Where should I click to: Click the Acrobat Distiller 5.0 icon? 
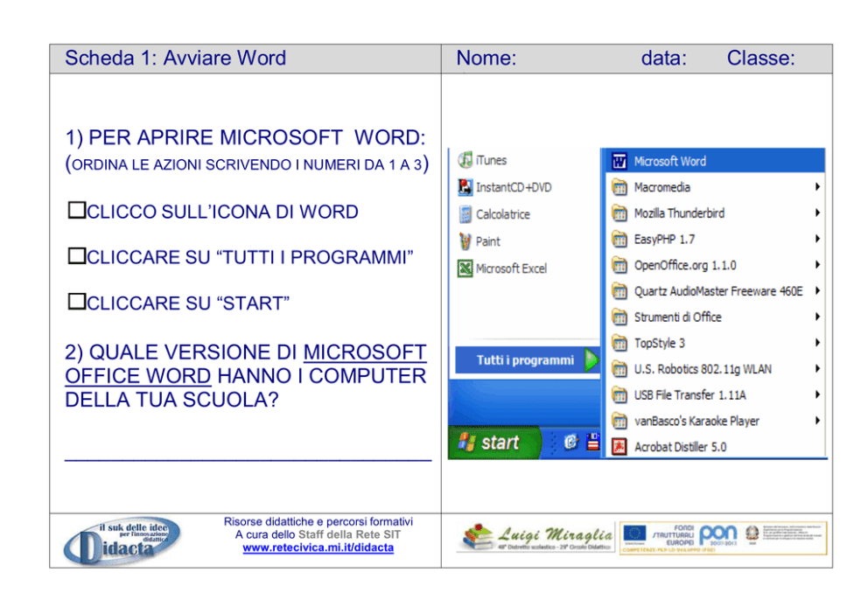point(619,446)
